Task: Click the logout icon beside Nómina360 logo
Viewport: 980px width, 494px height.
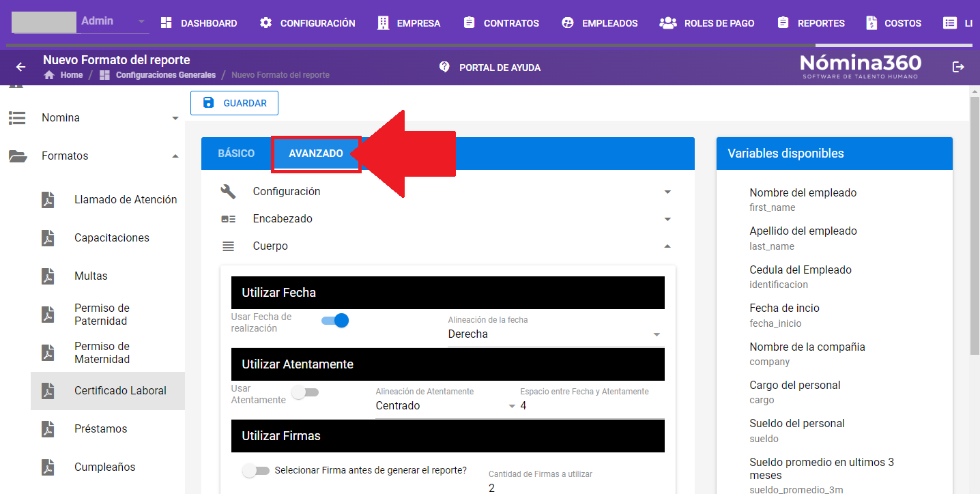Action: tap(958, 66)
